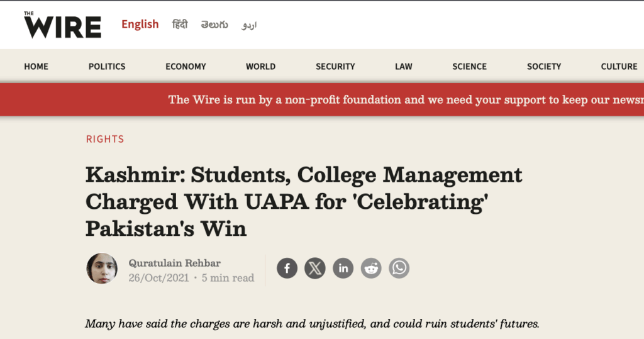Click The Wire logo
Image resolution: width=644 pixels, height=339 pixels.
pyautogui.click(x=62, y=25)
